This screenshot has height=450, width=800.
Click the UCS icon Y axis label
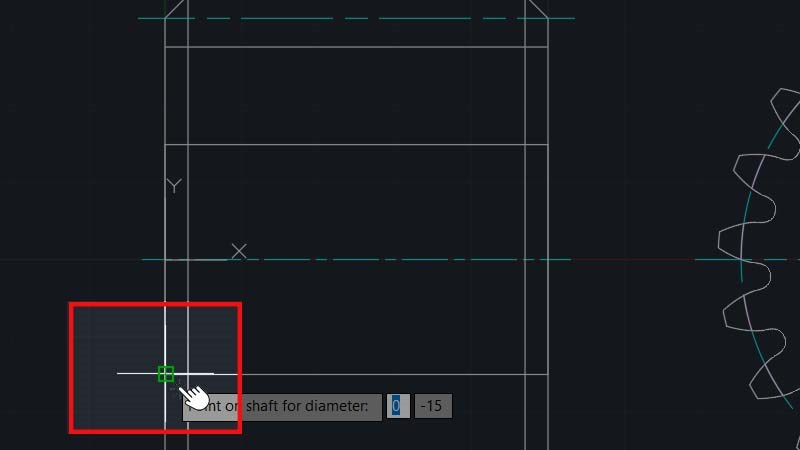[x=174, y=186]
